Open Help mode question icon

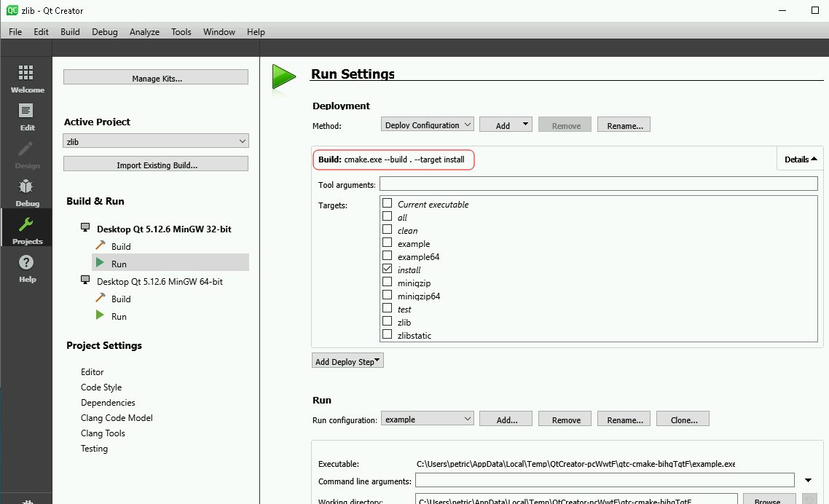click(26, 262)
